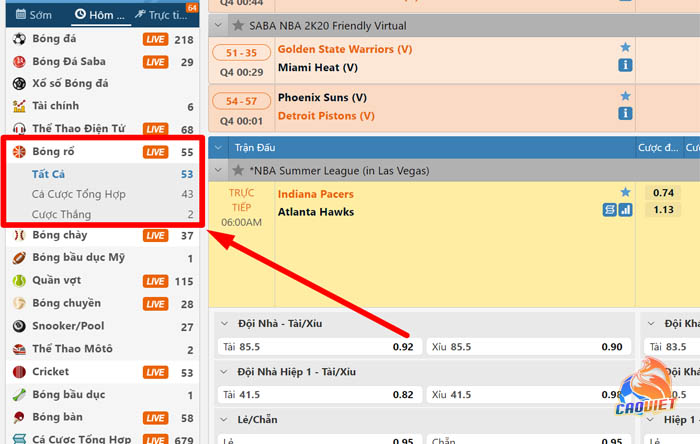Collapse the Trận Đấu header chevron
The image size is (700, 444).
coord(218,148)
